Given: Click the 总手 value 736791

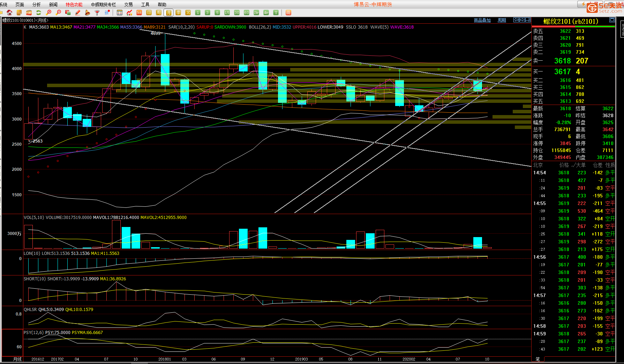Looking at the screenshot, I should click(562, 130).
